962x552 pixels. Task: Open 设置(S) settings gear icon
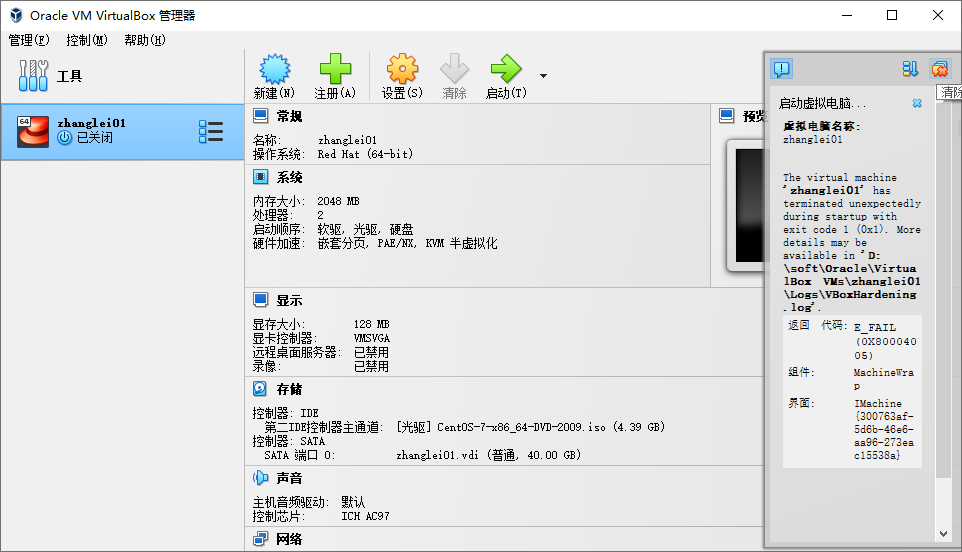(x=402, y=69)
